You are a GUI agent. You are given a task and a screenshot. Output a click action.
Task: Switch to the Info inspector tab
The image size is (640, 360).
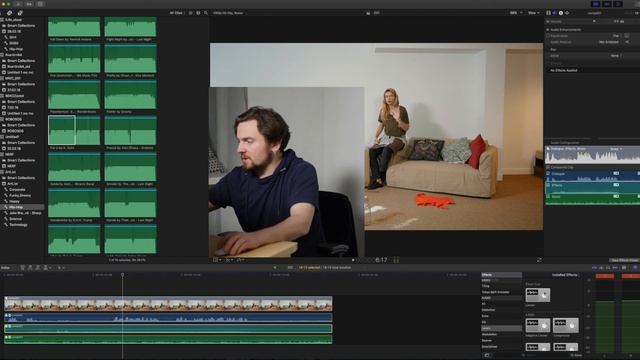pos(561,13)
